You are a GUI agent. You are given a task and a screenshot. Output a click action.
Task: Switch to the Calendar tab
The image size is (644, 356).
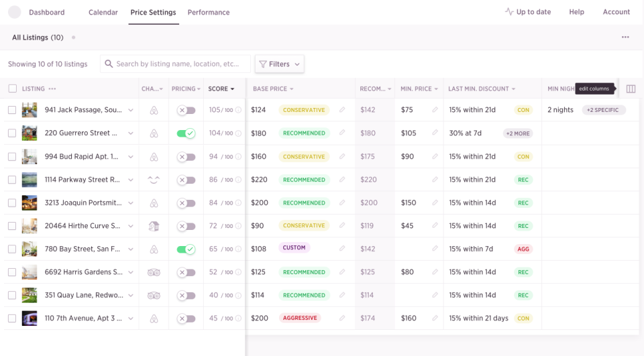pyautogui.click(x=103, y=12)
